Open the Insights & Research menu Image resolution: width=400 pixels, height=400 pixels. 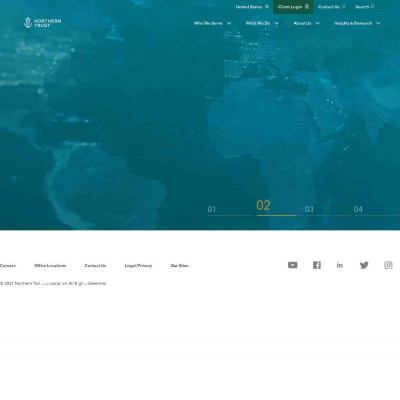click(x=353, y=23)
